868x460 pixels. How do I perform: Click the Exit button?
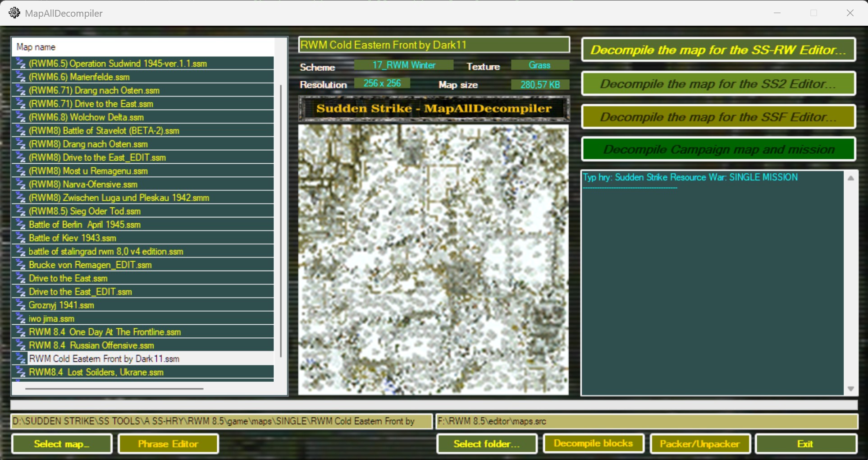(806, 444)
